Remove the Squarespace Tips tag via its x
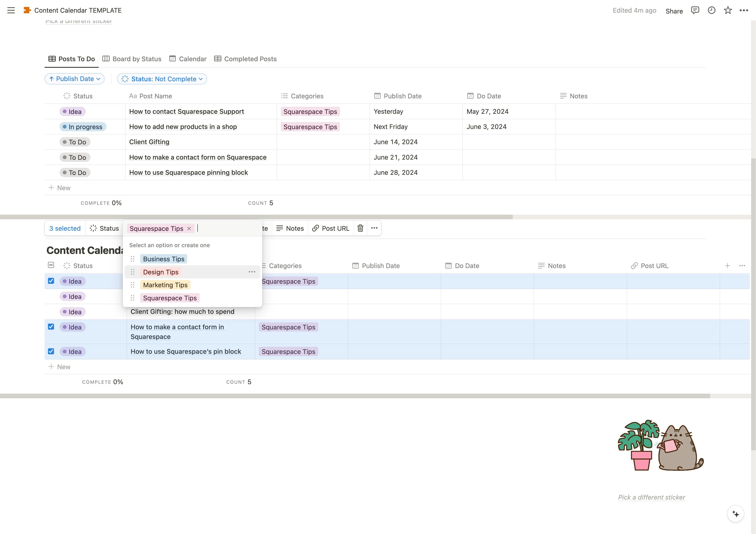The image size is (756, 534). click(189, 228)
